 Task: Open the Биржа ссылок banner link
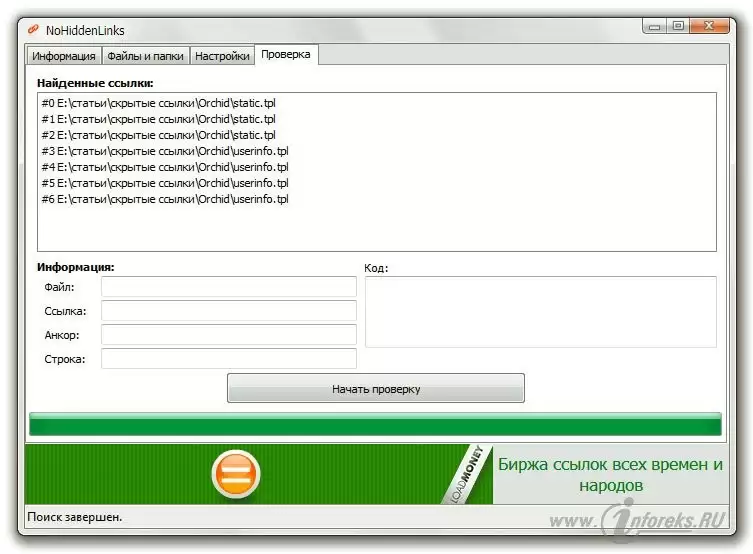coord(609,475)
